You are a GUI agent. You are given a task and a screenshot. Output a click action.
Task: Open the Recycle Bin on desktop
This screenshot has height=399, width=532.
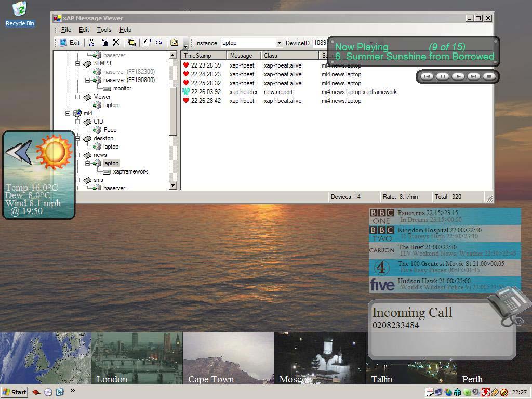click(20, 14)
